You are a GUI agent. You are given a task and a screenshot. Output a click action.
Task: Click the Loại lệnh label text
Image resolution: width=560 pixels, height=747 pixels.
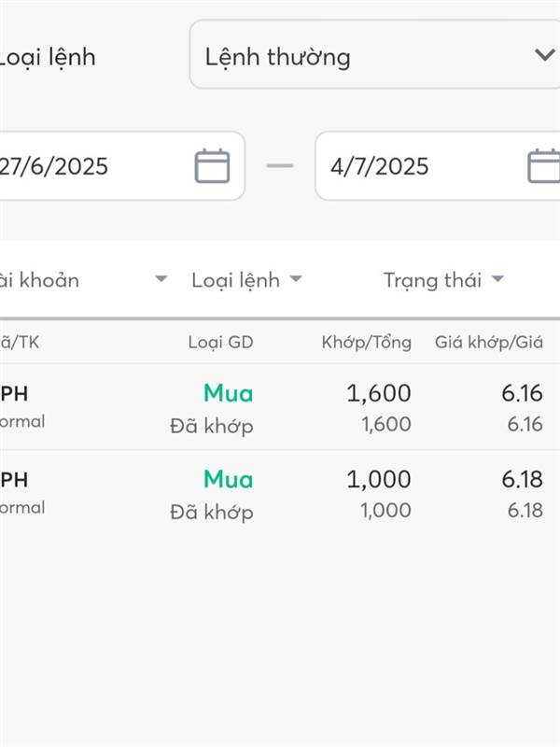(x=47, y=57)
